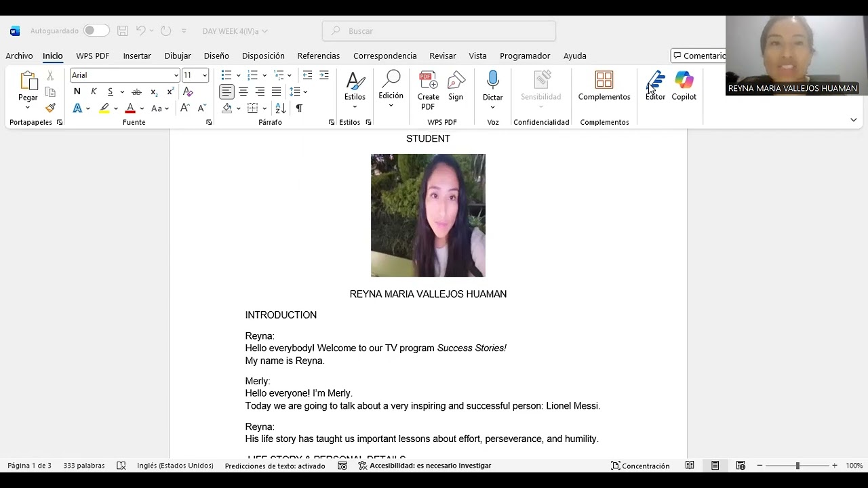Image resolution: width=868 pixels, height=488 pixels.
Task: Shrink font size with the smaller A
Action: coord(201,108)
